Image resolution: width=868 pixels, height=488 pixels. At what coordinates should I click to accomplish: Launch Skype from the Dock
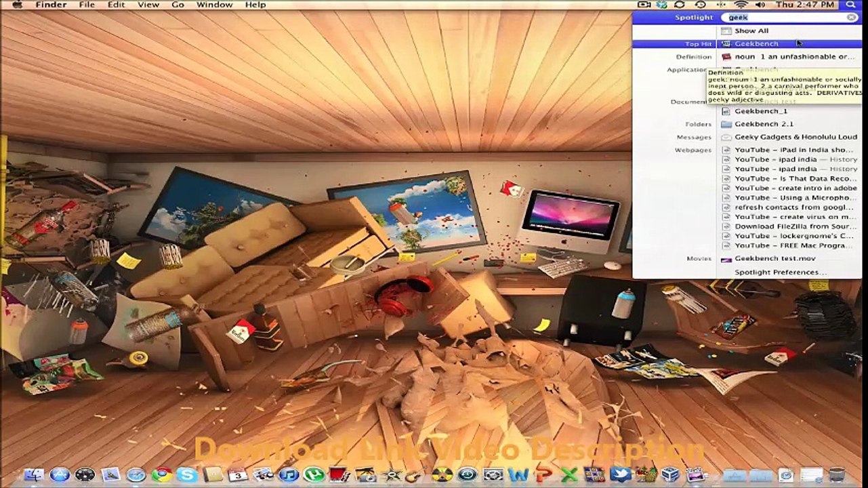point(187,474)
